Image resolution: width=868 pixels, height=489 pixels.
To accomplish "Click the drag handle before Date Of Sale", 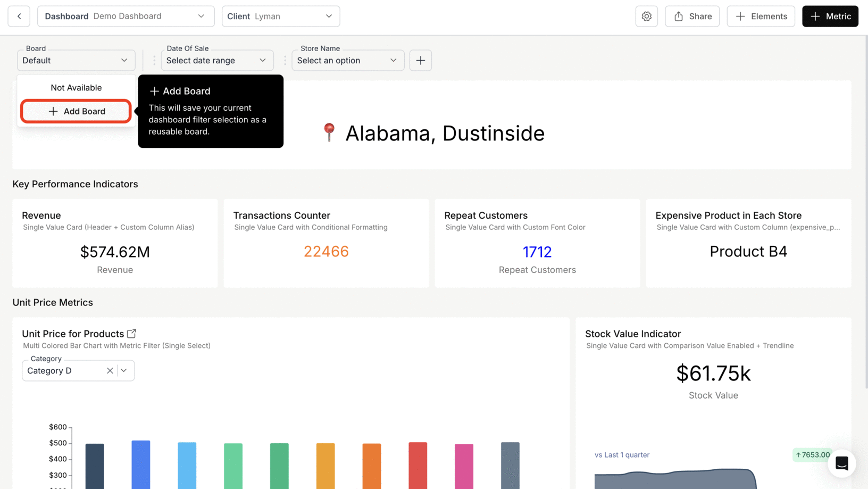I will (154, 61).
